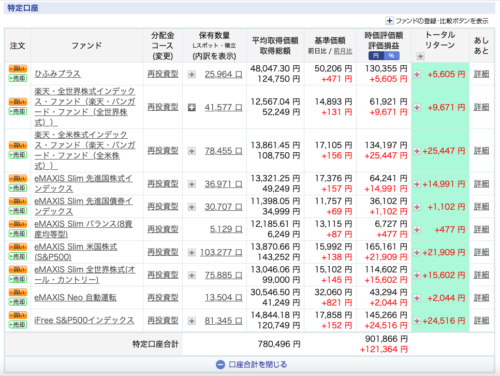
Task: Expand total return details for +24,516円
Action: 417,321
